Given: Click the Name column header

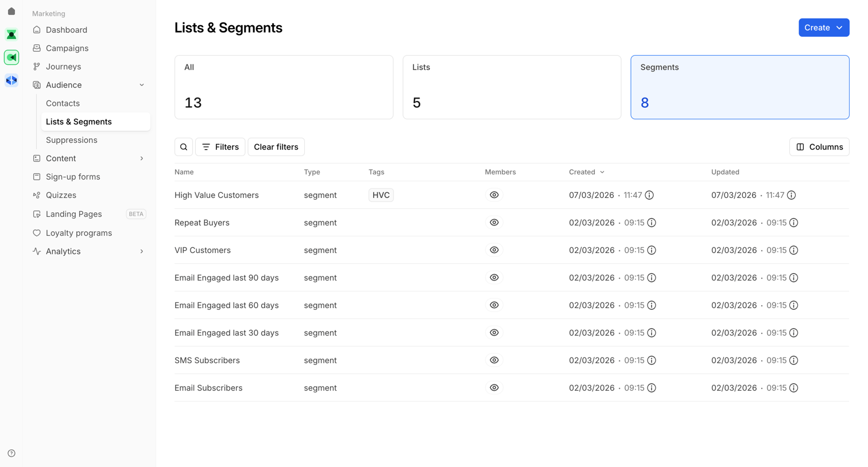Looking at the screenshot, I should pos(184,172).
